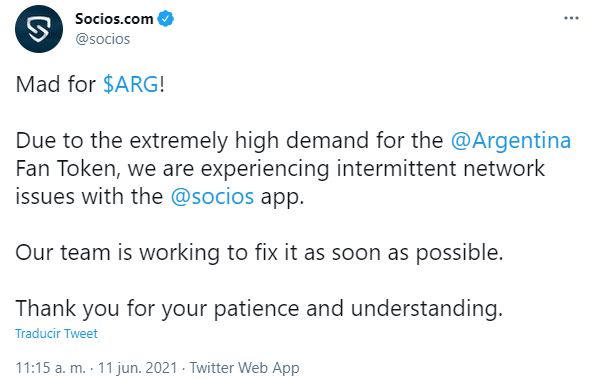Viewport: 596px width, 387px height.
Task: Open the Socios.com profile avatar
Action: pos(39,29)
